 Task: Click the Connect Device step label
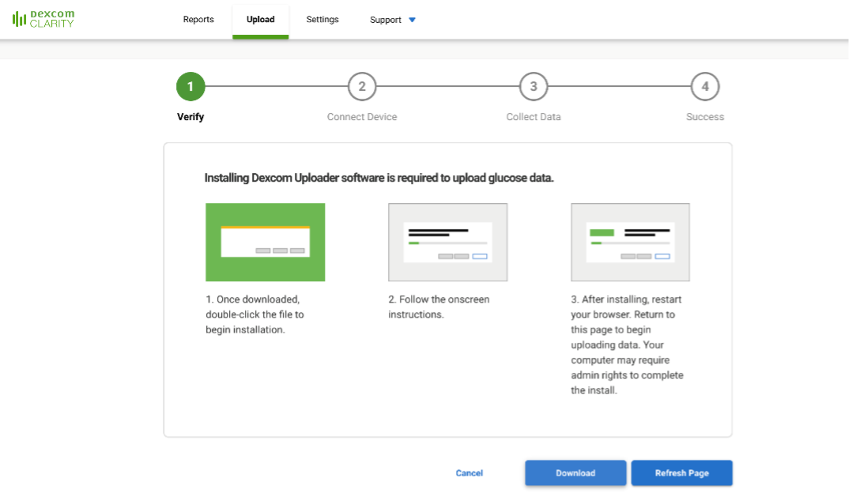(362, 117)
